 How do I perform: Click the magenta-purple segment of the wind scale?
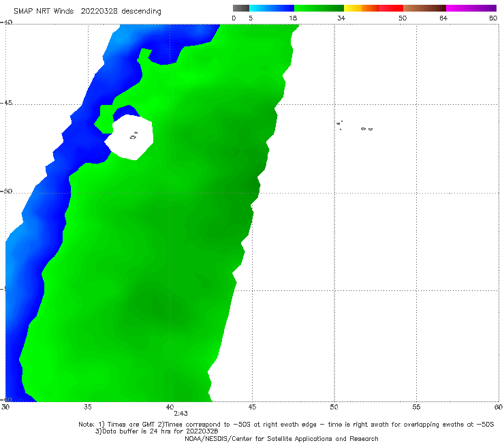(x=471, y=8)
